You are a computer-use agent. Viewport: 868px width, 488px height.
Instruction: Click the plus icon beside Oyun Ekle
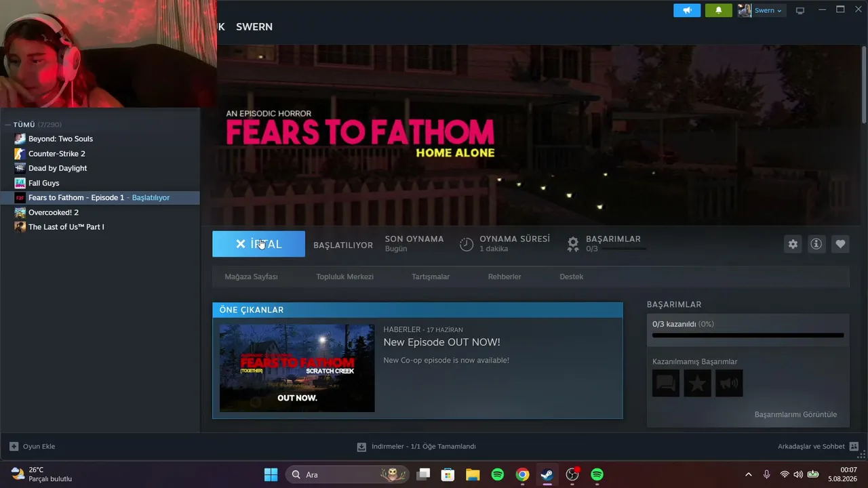14,447
